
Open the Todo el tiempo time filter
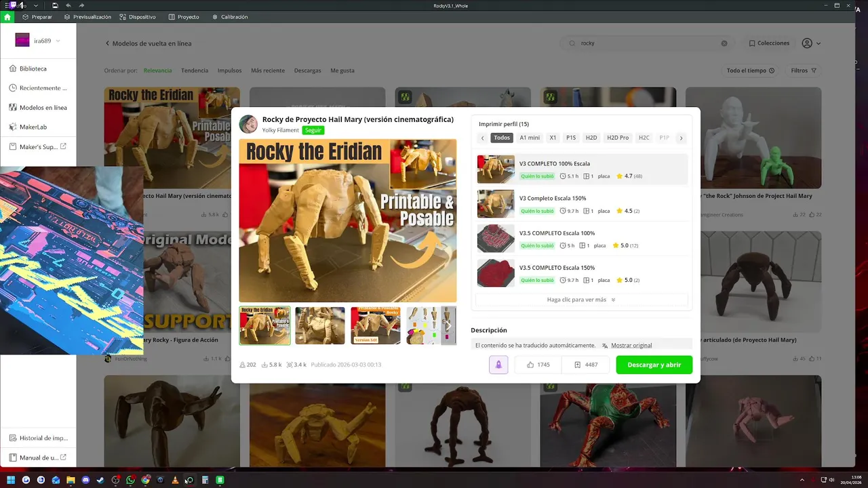[x=750, y=70]
